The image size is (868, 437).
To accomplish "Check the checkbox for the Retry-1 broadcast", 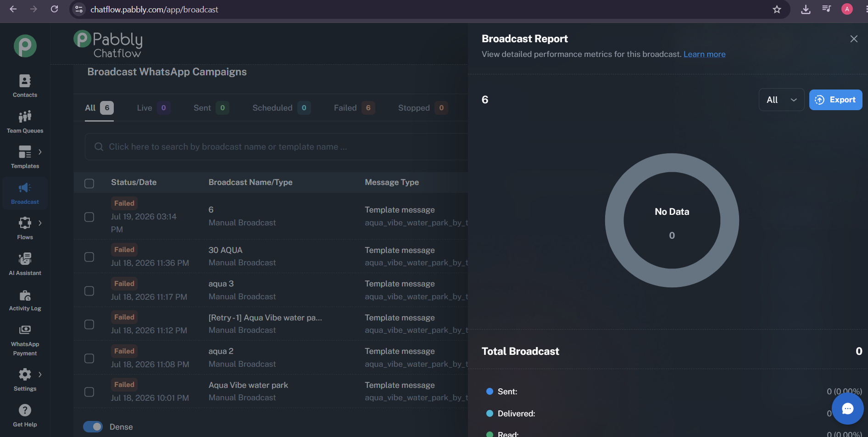I will click(x=89, y=324).
